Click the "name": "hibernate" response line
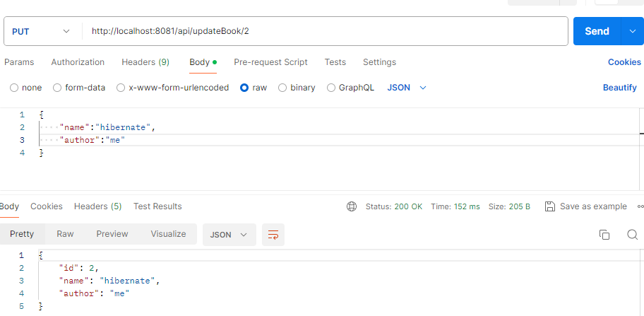Screen dimensions: 644x316 (109, 281)
